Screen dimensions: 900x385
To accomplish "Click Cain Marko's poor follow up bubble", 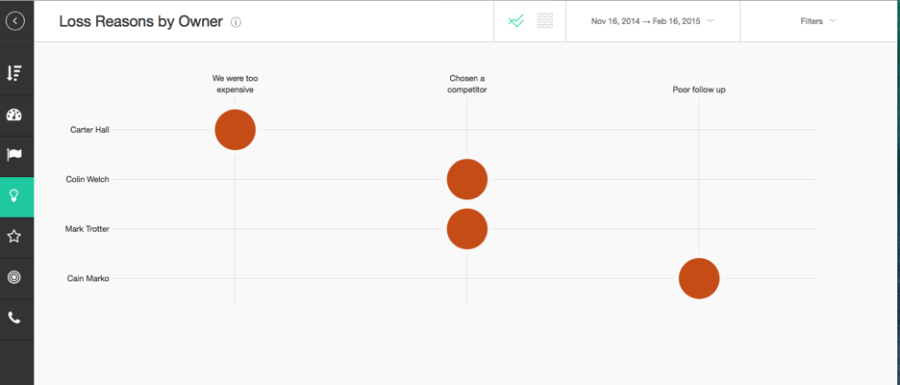I will tap(699, 278).
